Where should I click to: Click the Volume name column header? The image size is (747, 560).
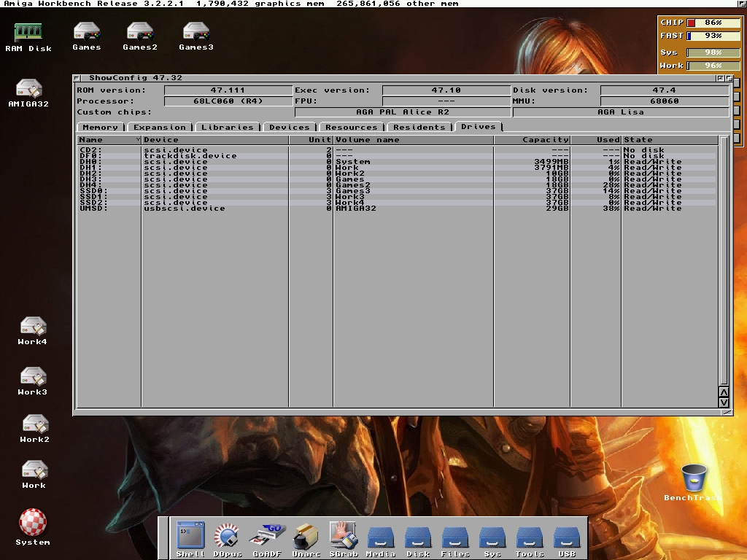click(414, 139)
